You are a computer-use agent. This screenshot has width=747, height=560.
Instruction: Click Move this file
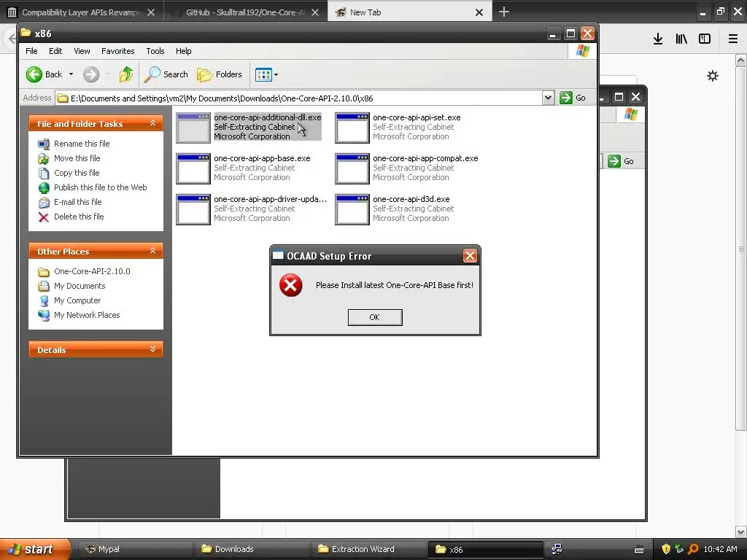tap(77, 158)
